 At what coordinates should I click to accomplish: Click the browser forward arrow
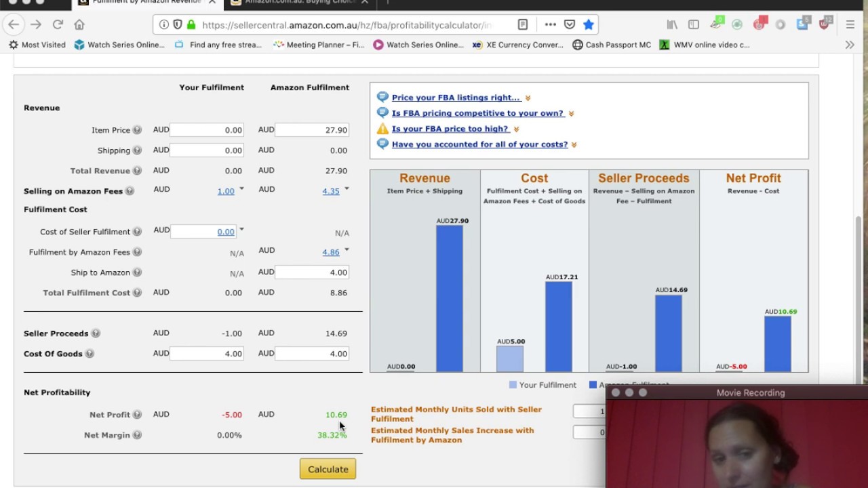(x=36, y=24)
